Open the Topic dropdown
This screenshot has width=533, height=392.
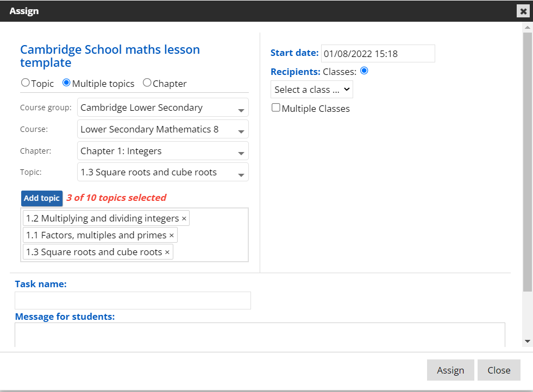coord(163,172)
